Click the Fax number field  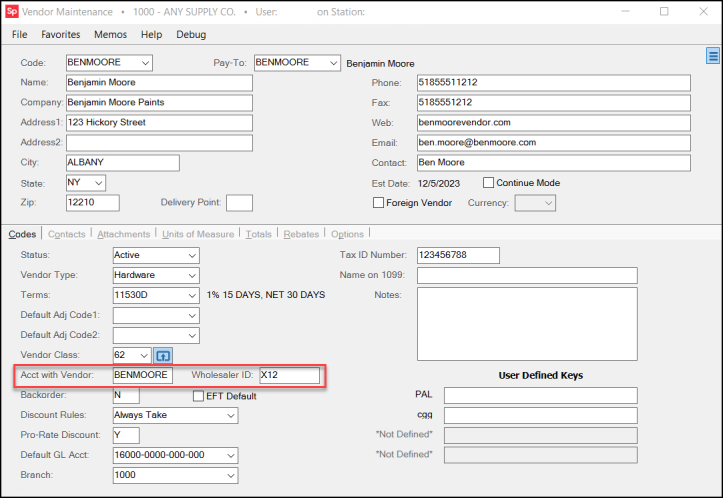pyautogui.click(x=554, y=103)
